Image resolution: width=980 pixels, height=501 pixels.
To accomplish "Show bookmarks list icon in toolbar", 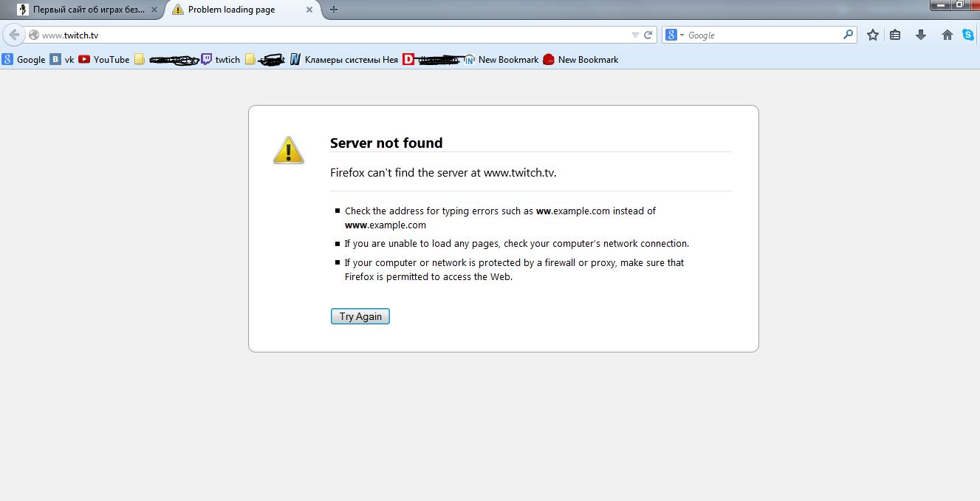I will pyautogui.click(x=895, y=35).
